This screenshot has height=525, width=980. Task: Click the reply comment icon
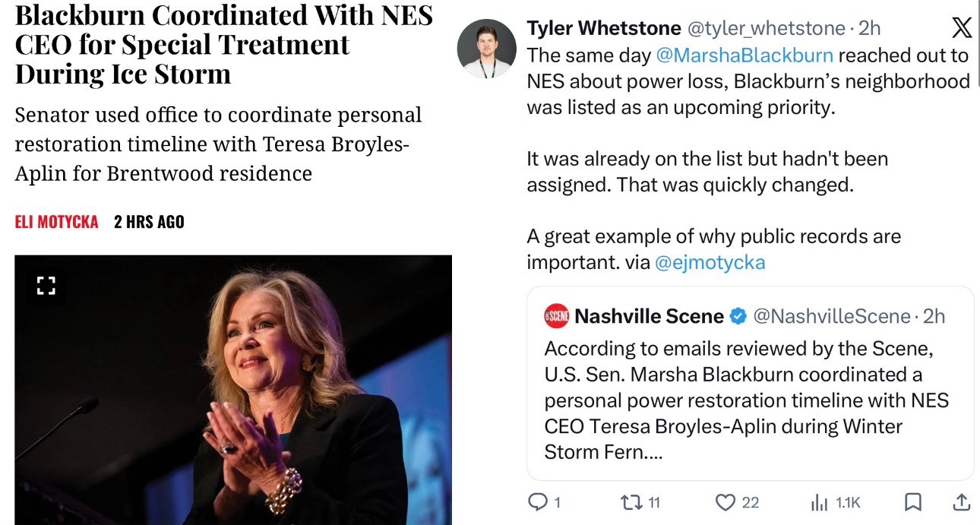pos(537,502)
